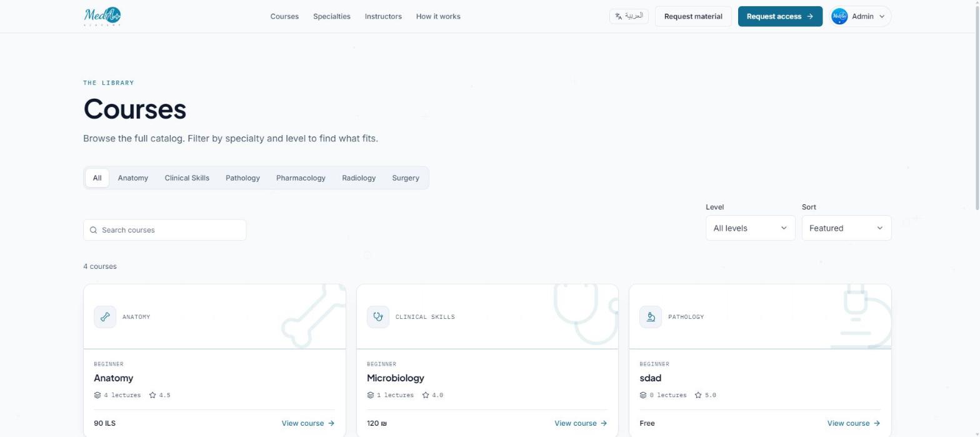The width and height of the screenshot is (980, 437).
Task: Open Specialties in the top navigation
Action: point(332,16)
